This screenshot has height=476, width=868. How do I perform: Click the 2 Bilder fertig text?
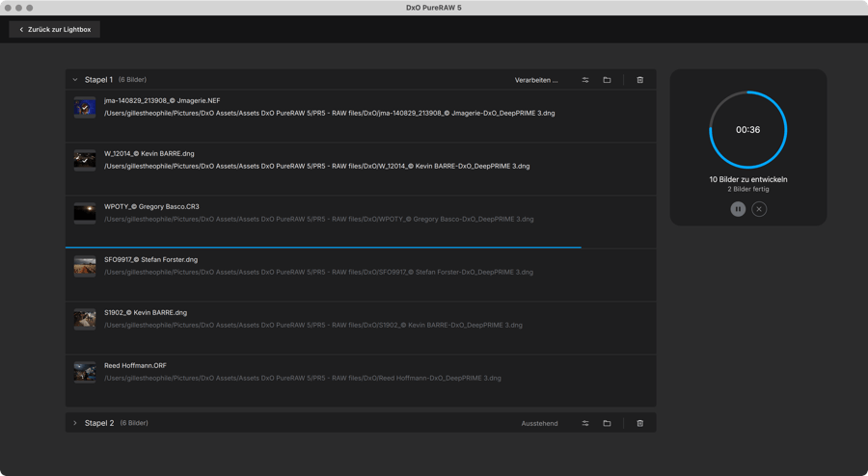coord(748,189)
